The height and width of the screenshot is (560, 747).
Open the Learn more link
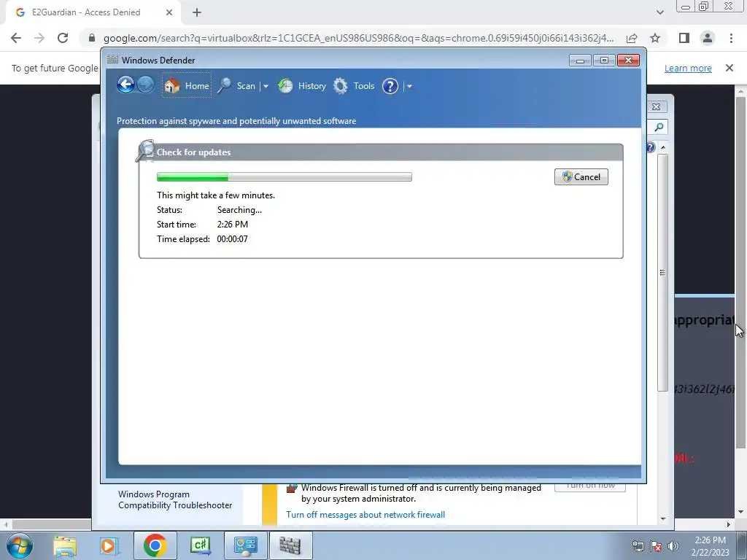tap(688, 68)
